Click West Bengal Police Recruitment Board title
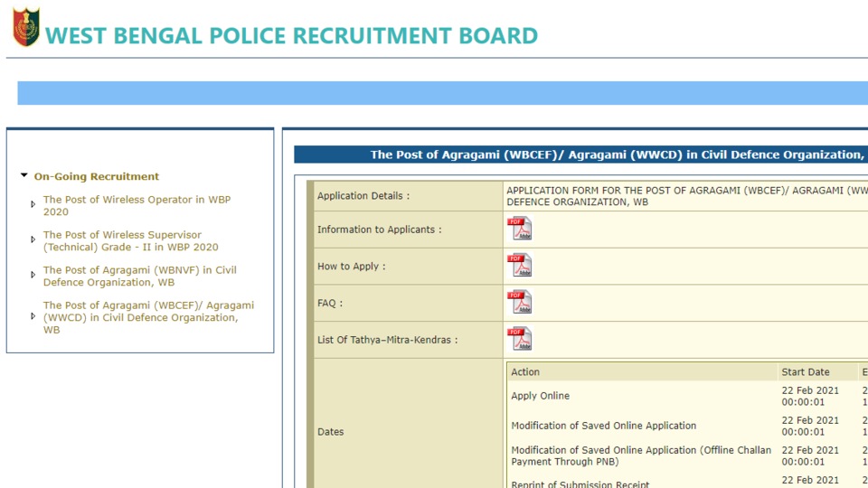 pos(291,35)
